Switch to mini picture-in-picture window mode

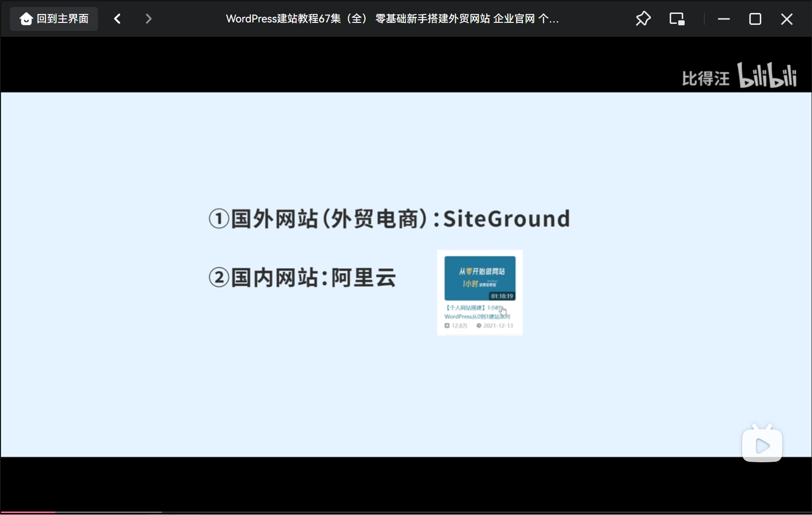click(677, 19)
